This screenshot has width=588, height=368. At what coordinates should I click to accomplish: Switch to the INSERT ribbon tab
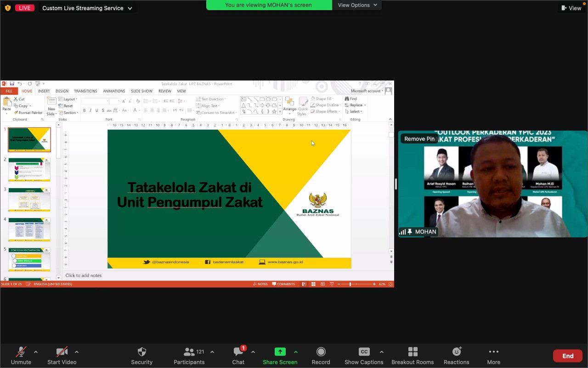[x=44, y=91]
